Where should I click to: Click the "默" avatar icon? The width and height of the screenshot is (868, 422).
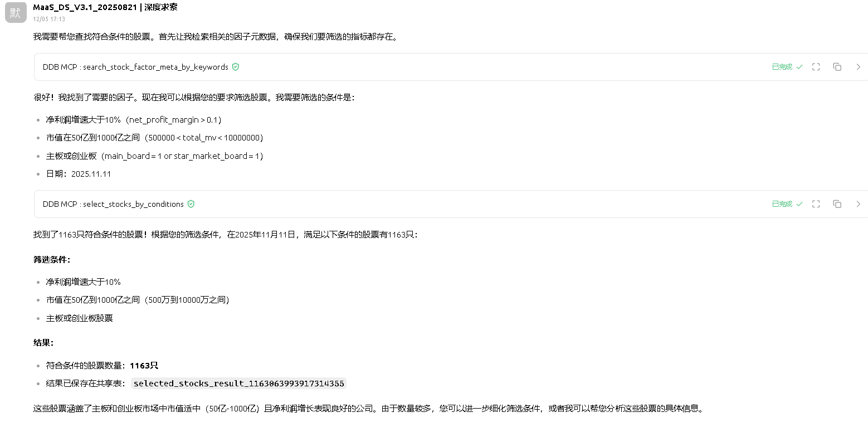(16, 12)
